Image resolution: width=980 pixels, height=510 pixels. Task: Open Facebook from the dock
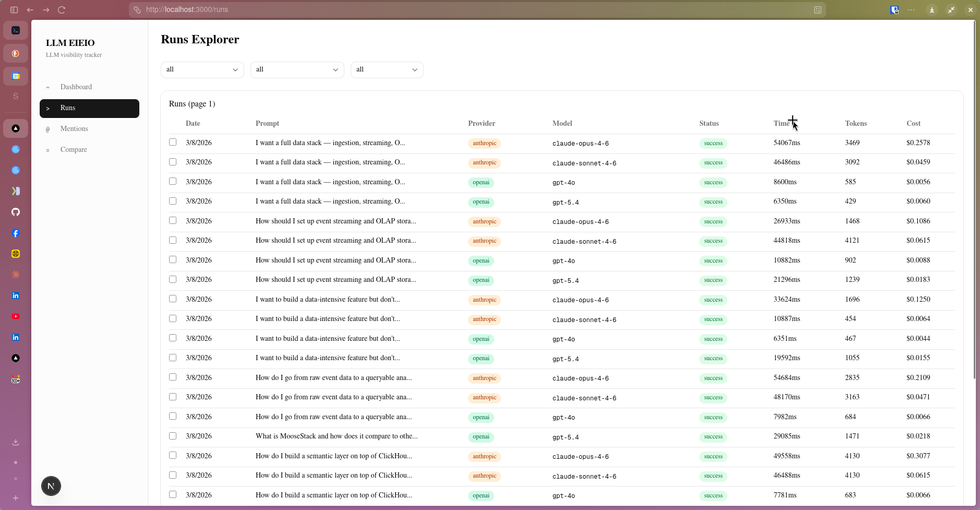(x=15, y=233)
